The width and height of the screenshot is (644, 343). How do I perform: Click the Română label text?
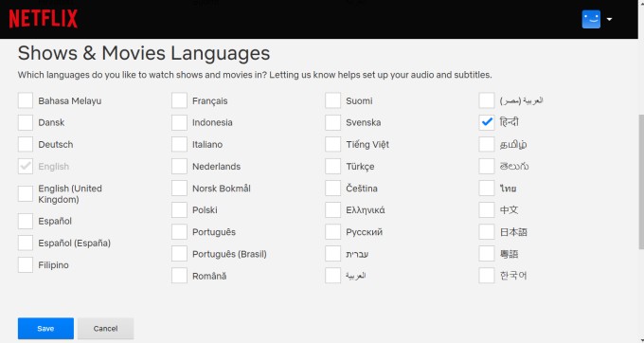(x=209, y=276)
